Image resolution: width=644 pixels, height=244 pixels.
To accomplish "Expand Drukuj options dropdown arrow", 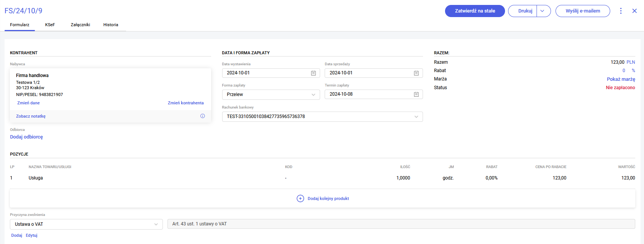I will (543, 11).
